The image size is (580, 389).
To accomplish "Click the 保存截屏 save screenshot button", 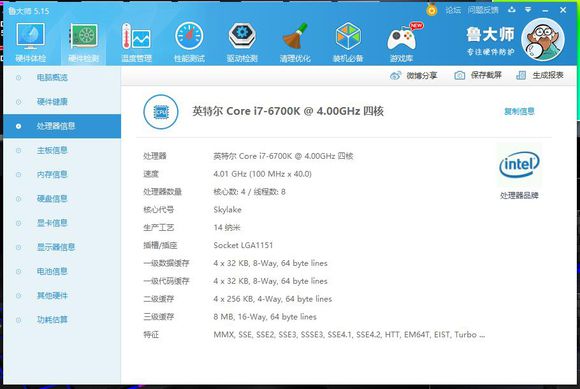I will tap(478, 75).
